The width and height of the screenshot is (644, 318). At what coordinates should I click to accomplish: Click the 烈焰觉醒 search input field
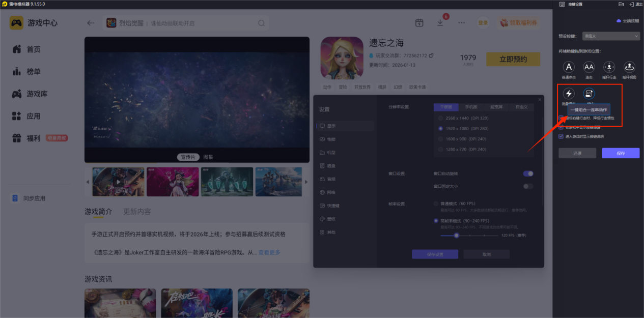(186, 23)
